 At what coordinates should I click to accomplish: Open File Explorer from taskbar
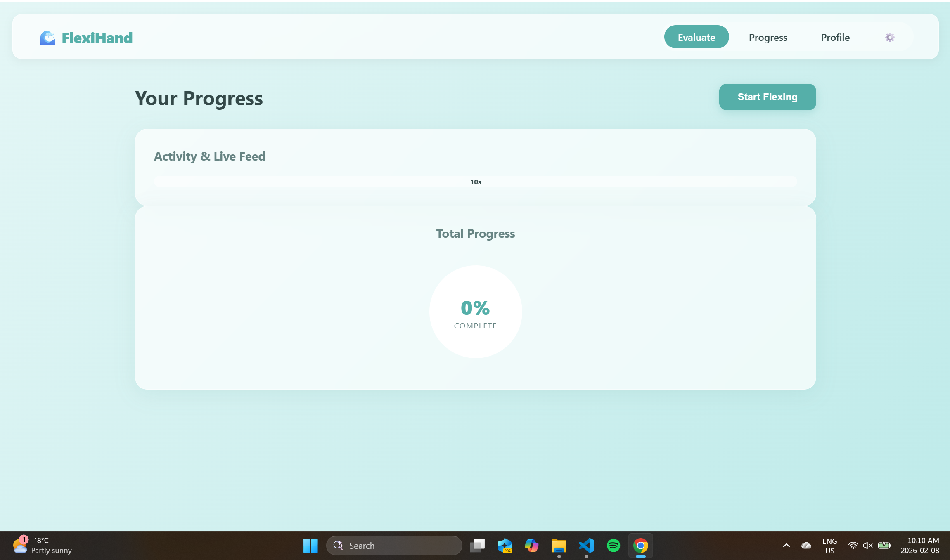tap(559, 546)
